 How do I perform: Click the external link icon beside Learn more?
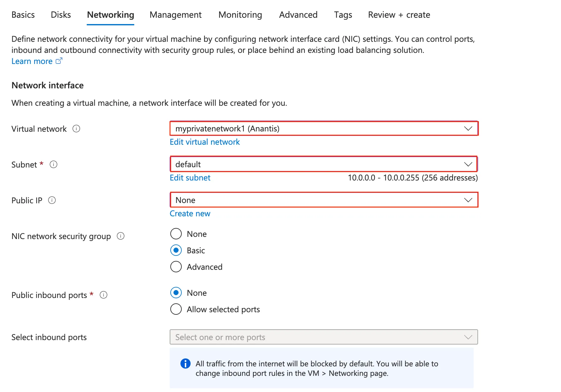[59, 60]
